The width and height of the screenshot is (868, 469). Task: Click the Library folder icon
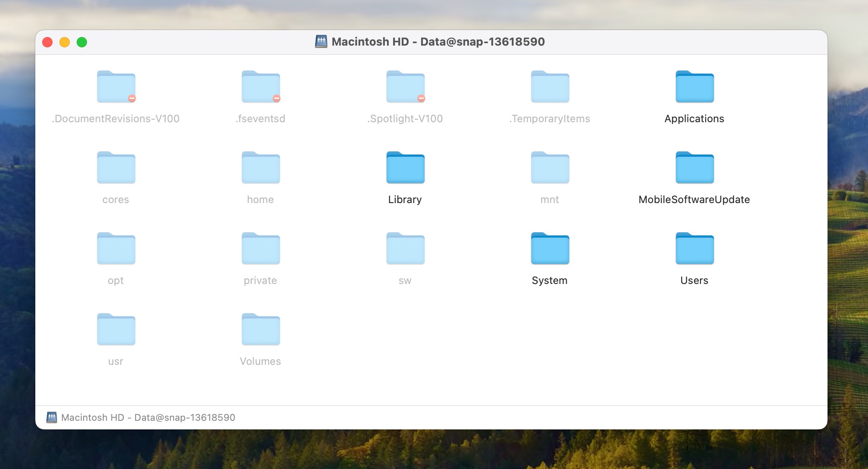(405, 168)
